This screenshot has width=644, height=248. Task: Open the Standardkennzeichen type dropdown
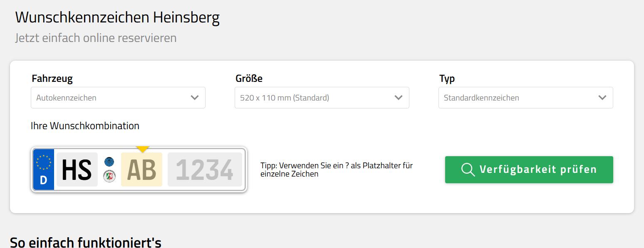(526, 98)
